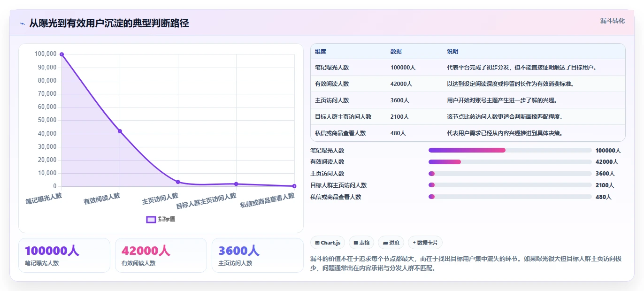Click the chart data point for 私信或商品查看人数
Viewport: 644px width, 291px height.
294,186
